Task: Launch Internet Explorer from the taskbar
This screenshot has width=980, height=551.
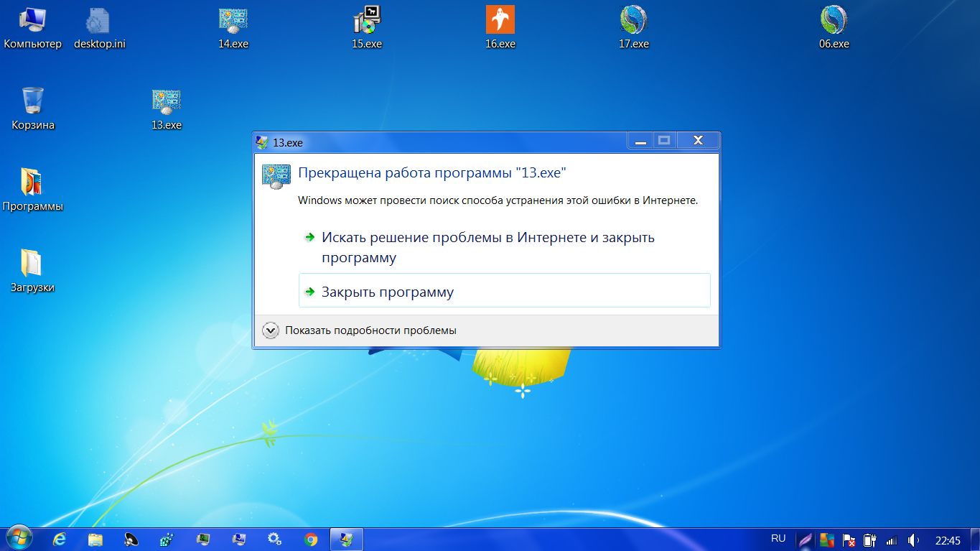Action: click(60, 539)
